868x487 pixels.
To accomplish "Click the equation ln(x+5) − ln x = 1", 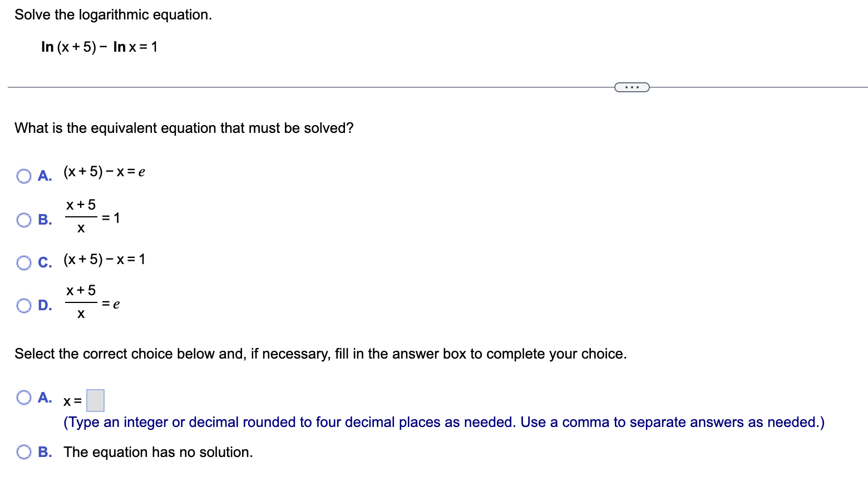I will click(x=100, y=47).
